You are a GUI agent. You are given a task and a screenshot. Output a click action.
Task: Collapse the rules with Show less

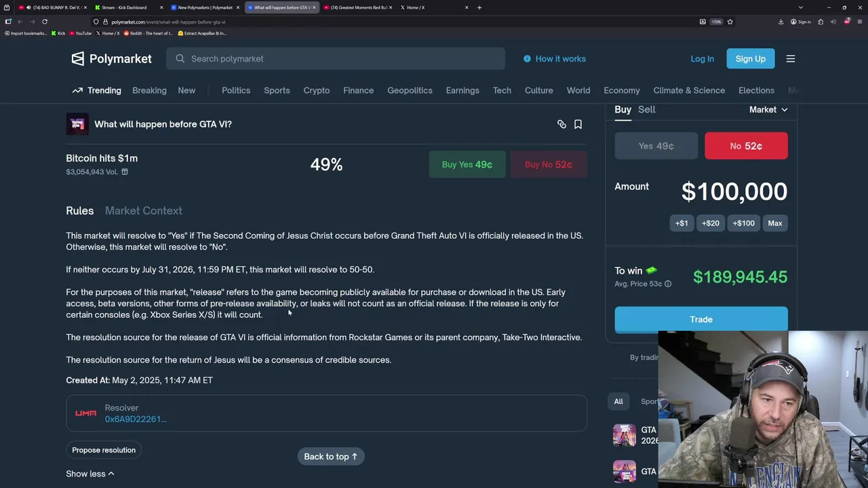pos(90,474)
